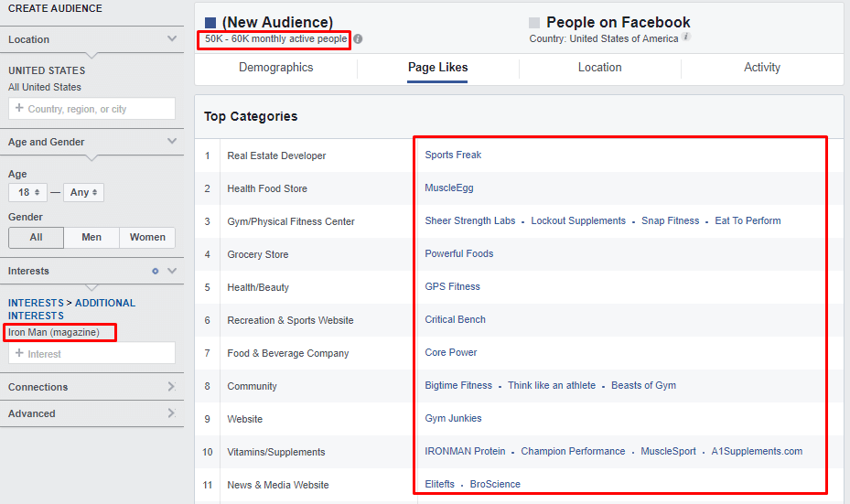Click the gray People on Facebook legend square
850x504 pixels.
[534, 23]
